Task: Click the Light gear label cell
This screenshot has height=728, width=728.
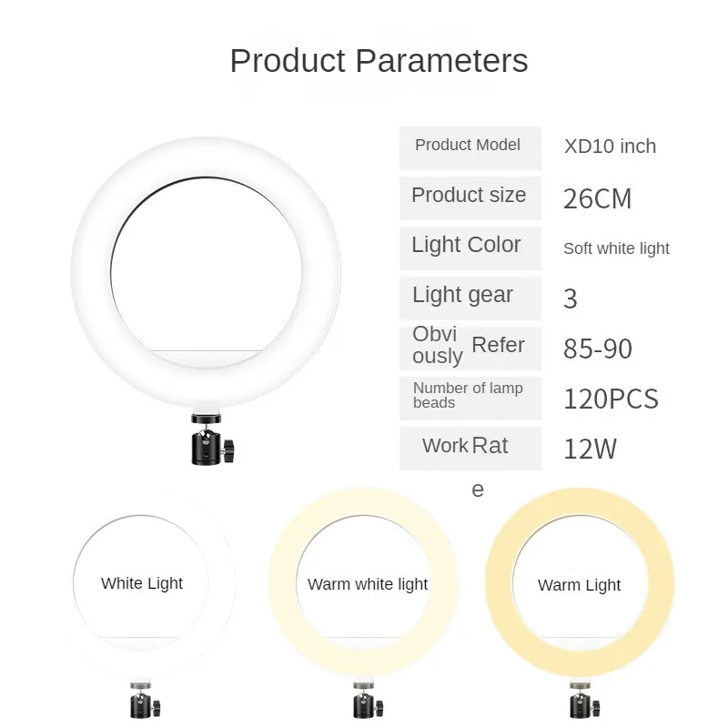Action: pos(470,298)
